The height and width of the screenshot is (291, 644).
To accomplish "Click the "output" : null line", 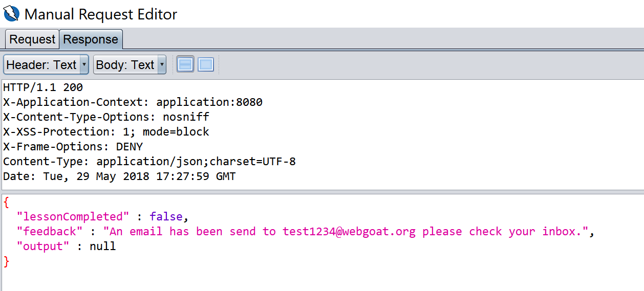I will [66, 246].
